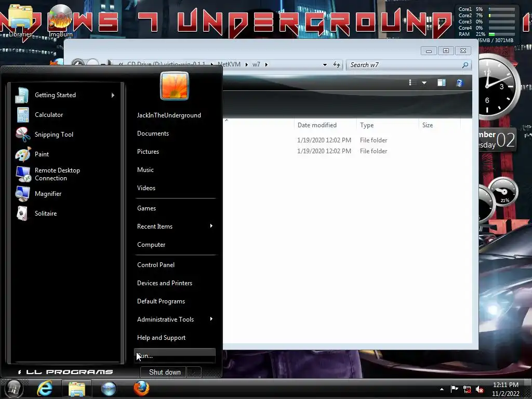Image resolution: width=532 pixels, height=399 pixels.
Task: Open view options dropdown in Explorer
Action: pos(424,83)
